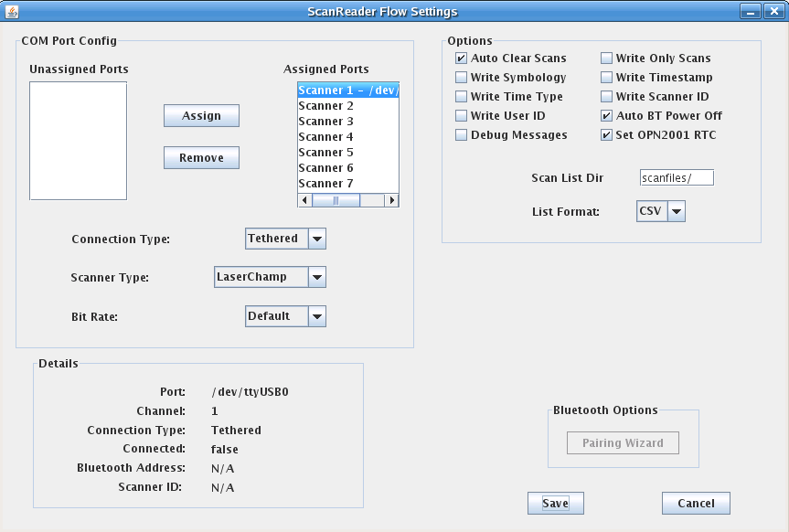Disable the Auto Clear Scans option
The width and height of the screenshot is (789, 532).
[x=462, y=58]
